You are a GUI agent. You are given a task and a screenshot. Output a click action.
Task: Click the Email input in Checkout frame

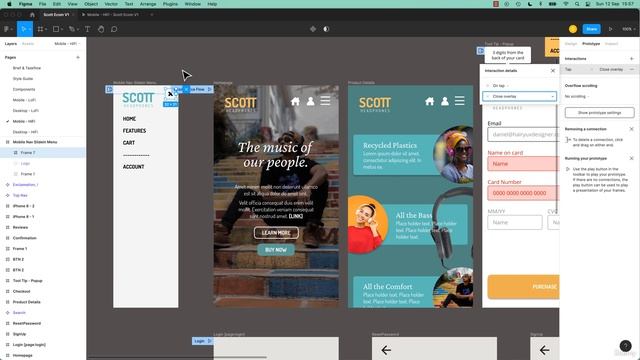click(x=523, y=134)
